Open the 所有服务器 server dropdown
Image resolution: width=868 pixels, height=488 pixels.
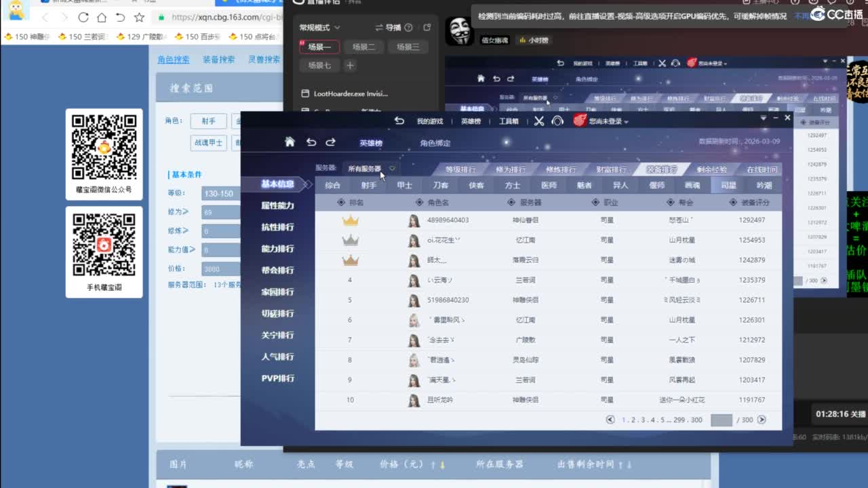coord(371,168)
